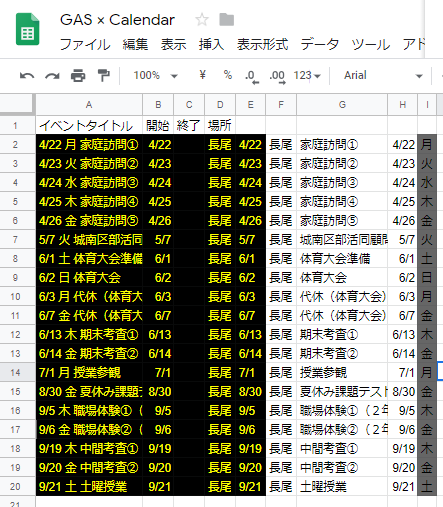Screen dimensions: 443x507
Task: Select the Paint format tool
Action: click(x=103, y=75)
